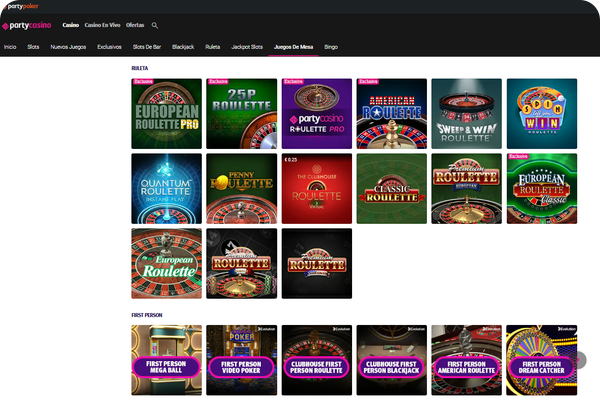Launch 25P Roulette game
The width and height of the screenshot is (600, 408).
pos(241,114)
